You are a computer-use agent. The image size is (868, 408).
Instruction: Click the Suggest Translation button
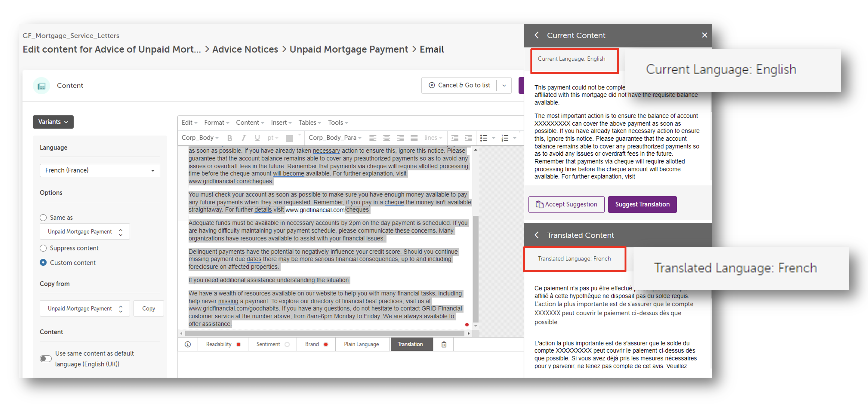642,204
